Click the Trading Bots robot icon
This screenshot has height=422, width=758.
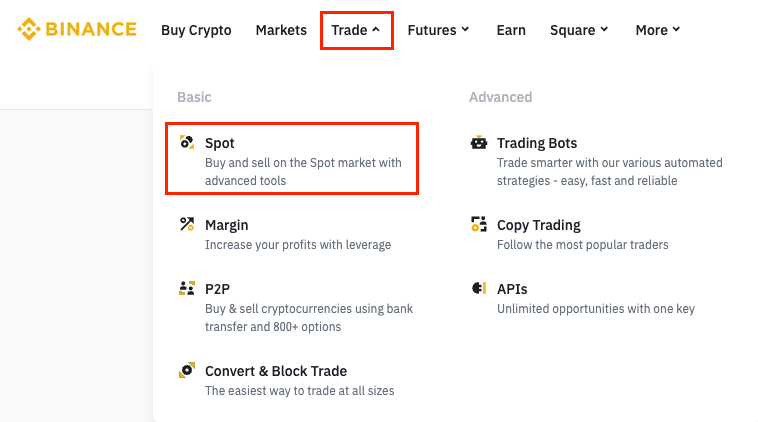tap(479, 143)
